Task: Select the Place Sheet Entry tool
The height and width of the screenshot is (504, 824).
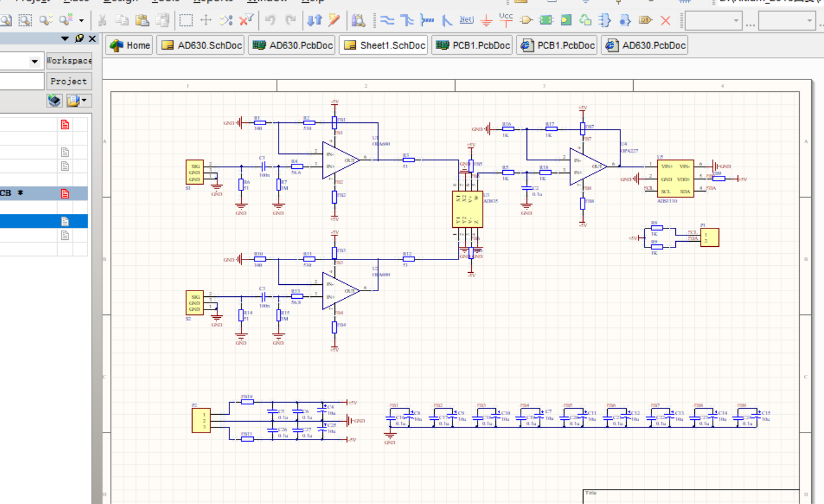Action: tap(566, 21)
